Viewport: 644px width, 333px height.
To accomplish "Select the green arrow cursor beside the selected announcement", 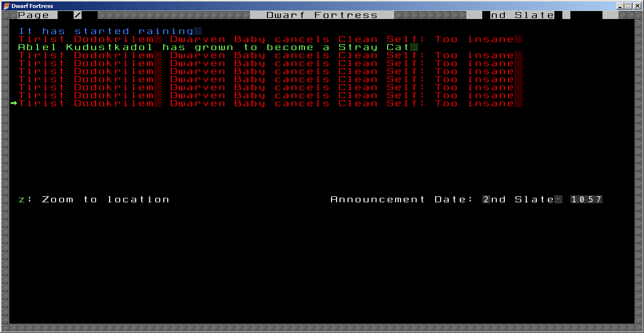I will pyautogui.click(x=14, y=104).
